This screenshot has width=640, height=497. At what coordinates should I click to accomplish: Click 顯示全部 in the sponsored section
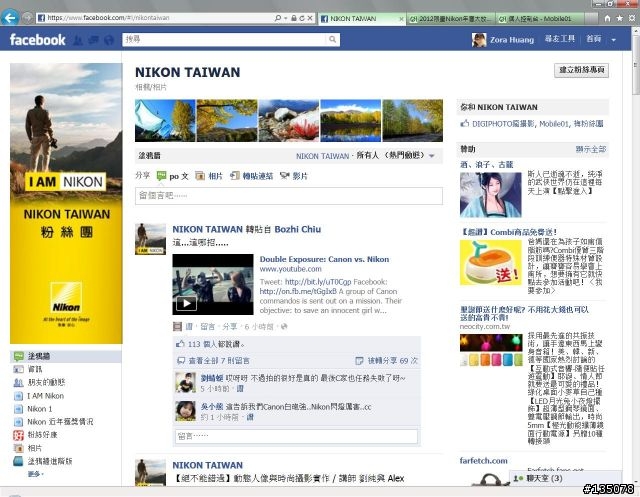pos(591,149)
